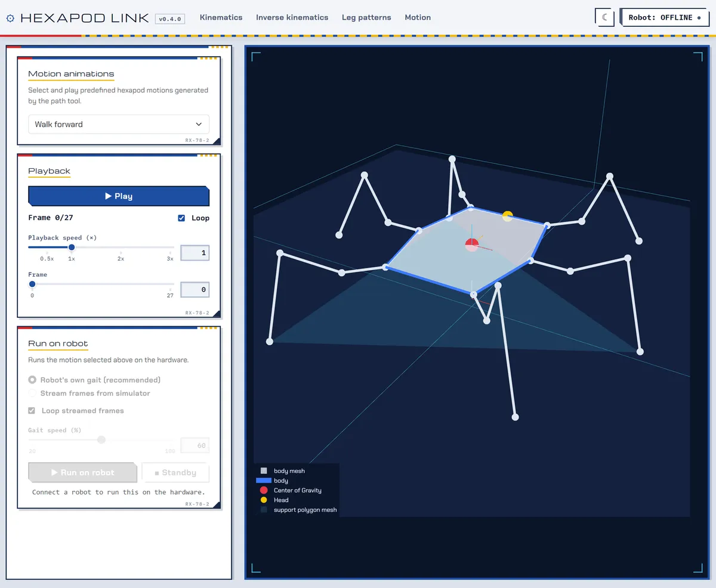716x588 pixels.
Task: Click the 2x playback speed tick label
Action: point(121,259)
